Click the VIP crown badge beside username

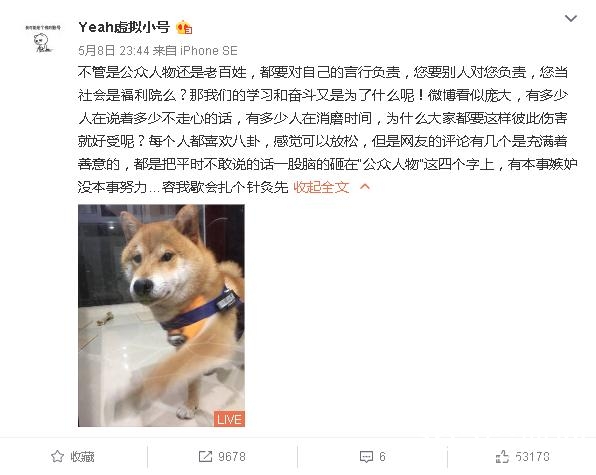click(x=184, y=27)
